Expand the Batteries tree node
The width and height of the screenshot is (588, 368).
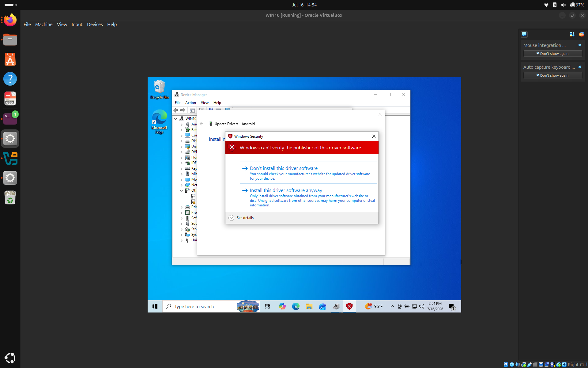tap(182, 130)
